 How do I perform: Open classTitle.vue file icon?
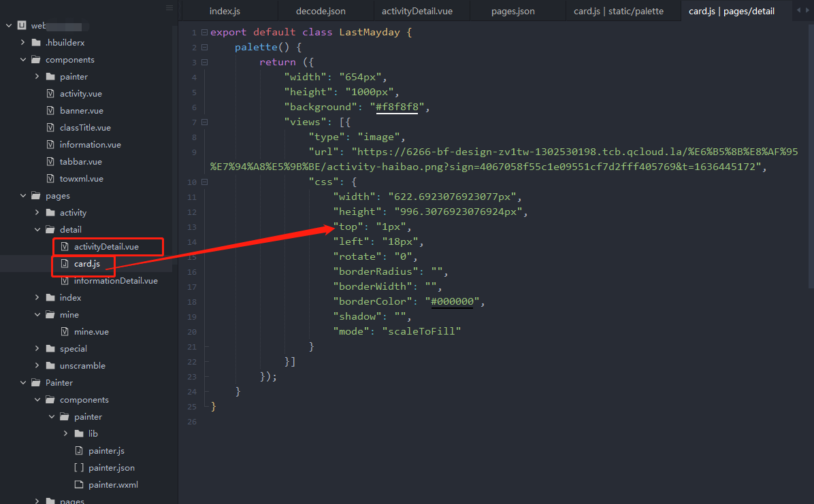50,128
